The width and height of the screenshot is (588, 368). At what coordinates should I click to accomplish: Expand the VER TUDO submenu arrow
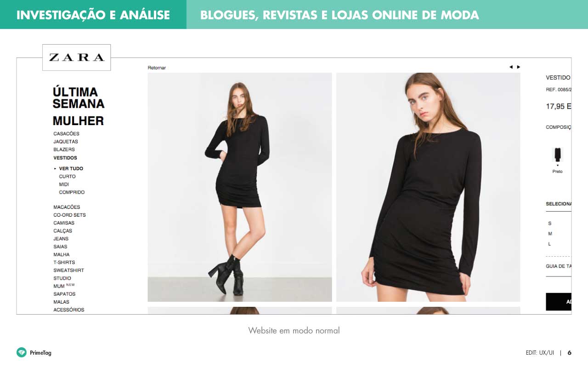tap(55, 169)
